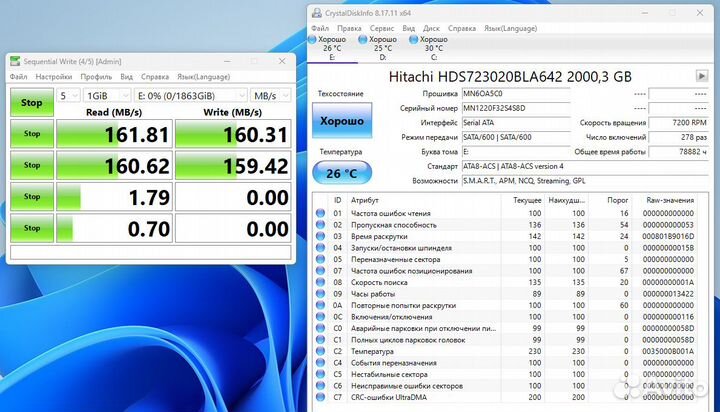
Task: Click the Serial ATA interface field
Action: point(516,123)
